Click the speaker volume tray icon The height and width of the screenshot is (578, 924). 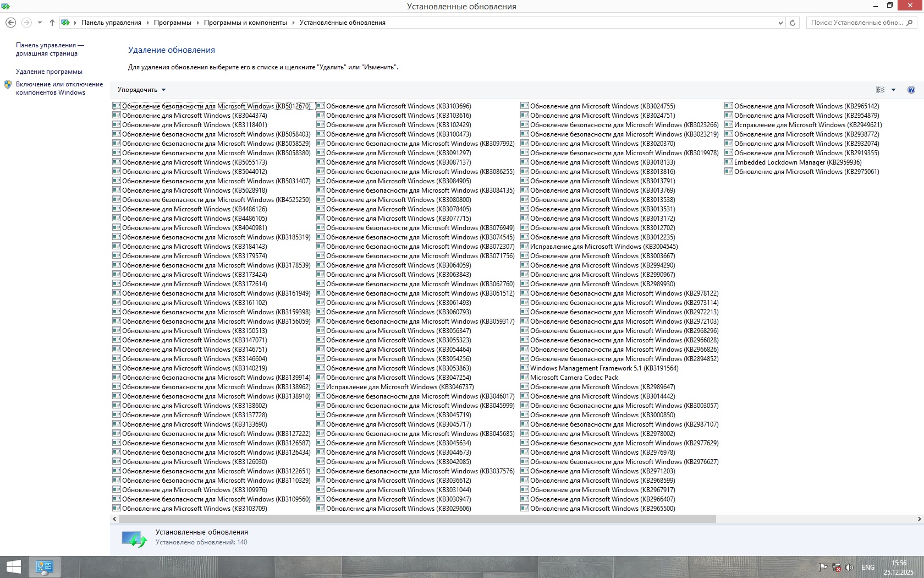click(x=849, y=568)
